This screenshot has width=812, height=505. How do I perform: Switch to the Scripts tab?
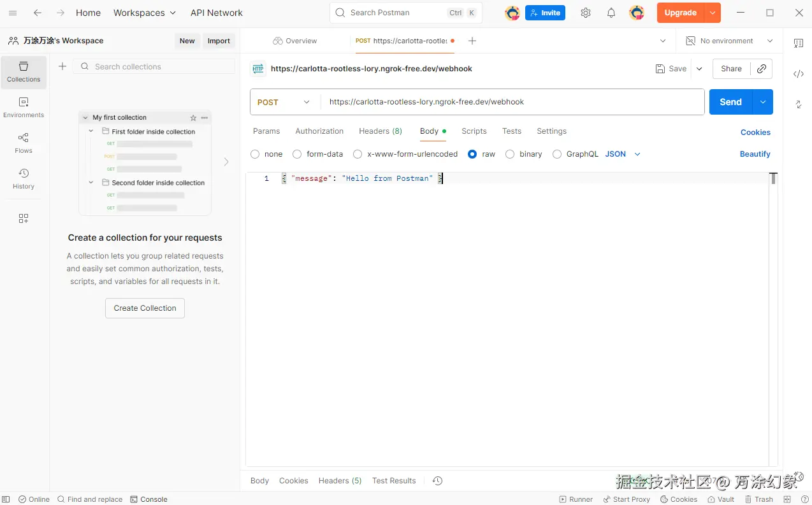click(474, 131)
